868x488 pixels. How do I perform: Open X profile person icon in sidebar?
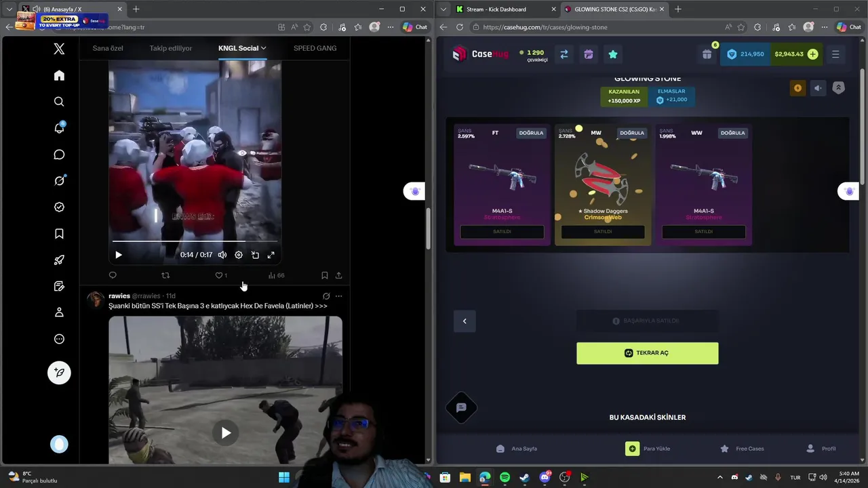pyautogui.click(x=59, y=312)
